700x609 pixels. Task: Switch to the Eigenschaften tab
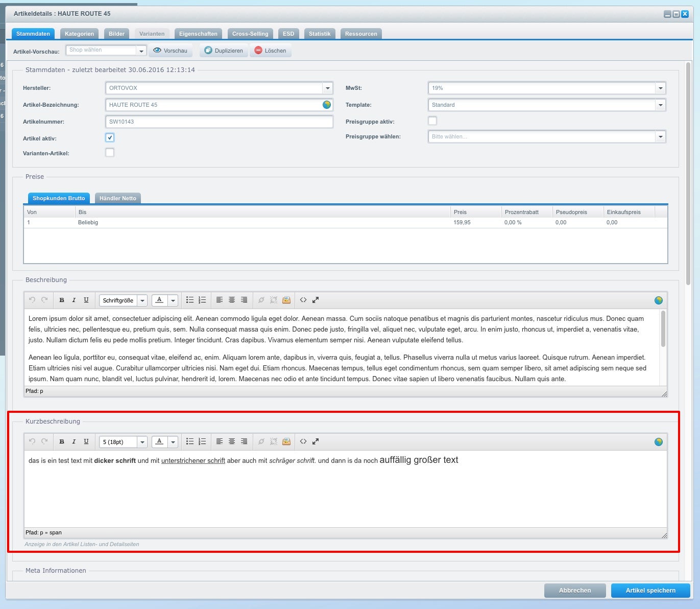(198, 34)
